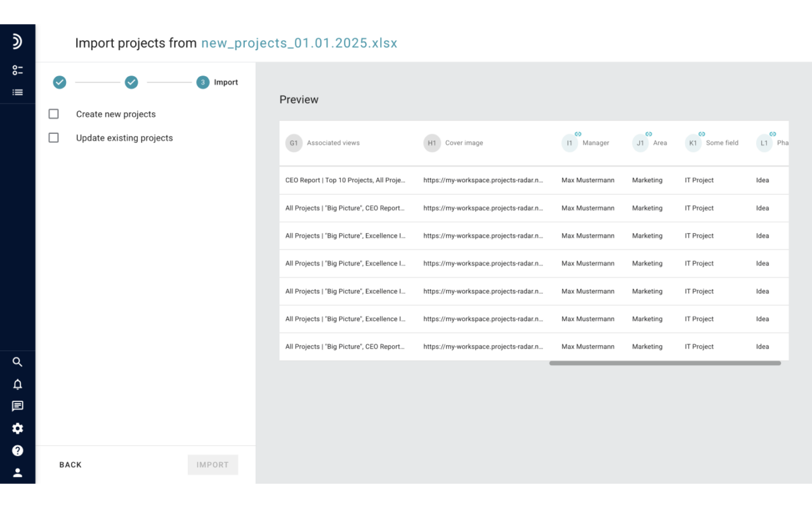This screenshot has height=508, width=812.
Task: Enable the Create new projects checkbox
Action: click(x=53, y=114)
